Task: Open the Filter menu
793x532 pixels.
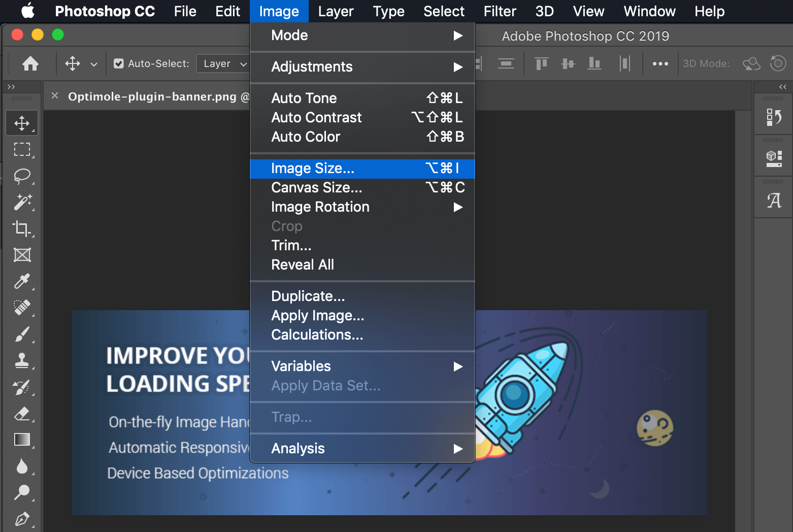Action: [500, 11]
